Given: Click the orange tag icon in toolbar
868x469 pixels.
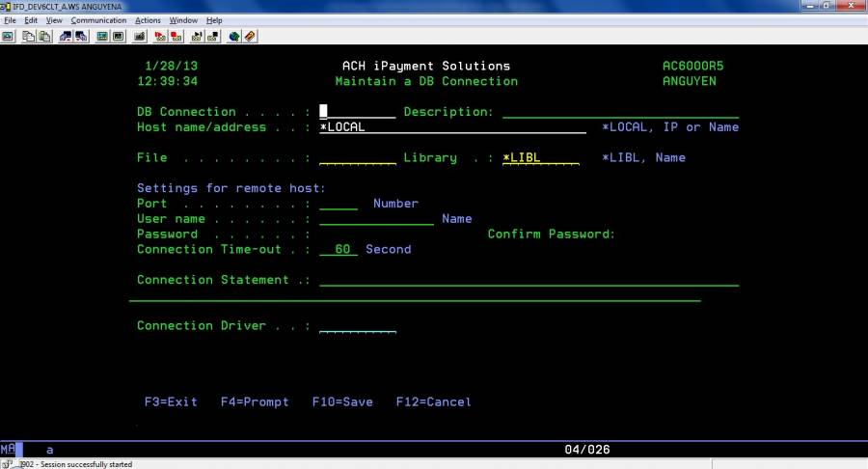Looking at the screenshot, I should (x=250, y=37).
